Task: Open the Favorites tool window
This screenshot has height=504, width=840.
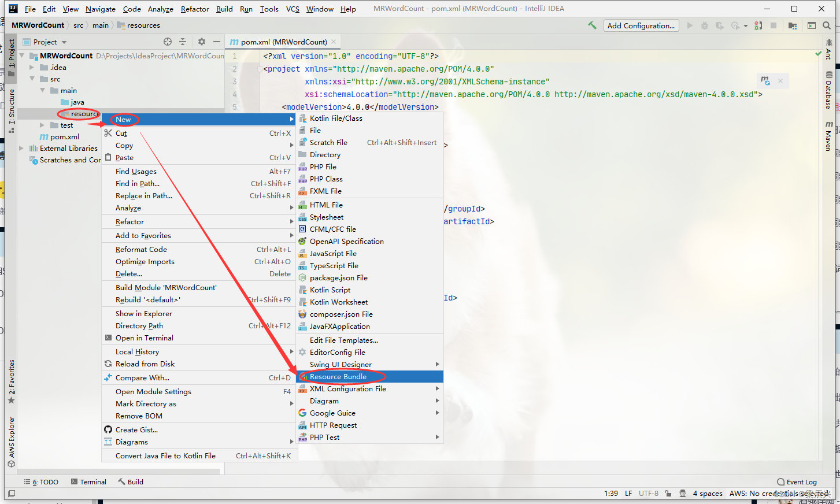Action: (x=11, y=381)
